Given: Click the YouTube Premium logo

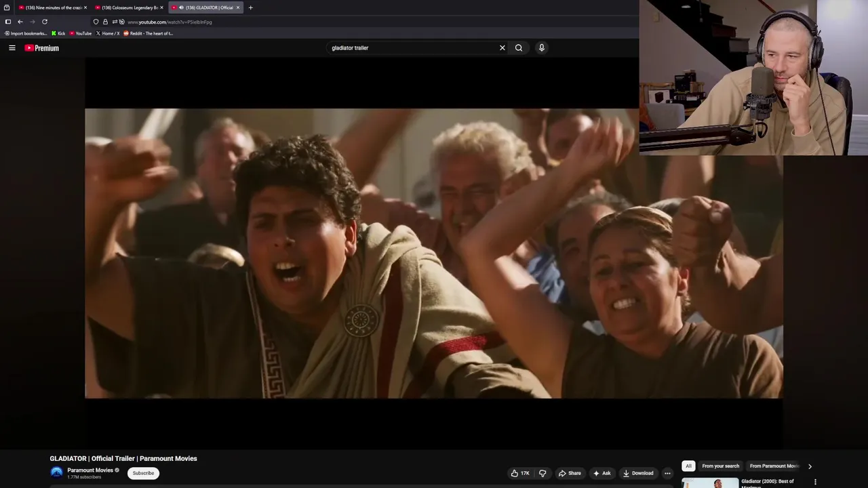Looking at the screenshot, I should pyautogui.click(x=42, y=48).
